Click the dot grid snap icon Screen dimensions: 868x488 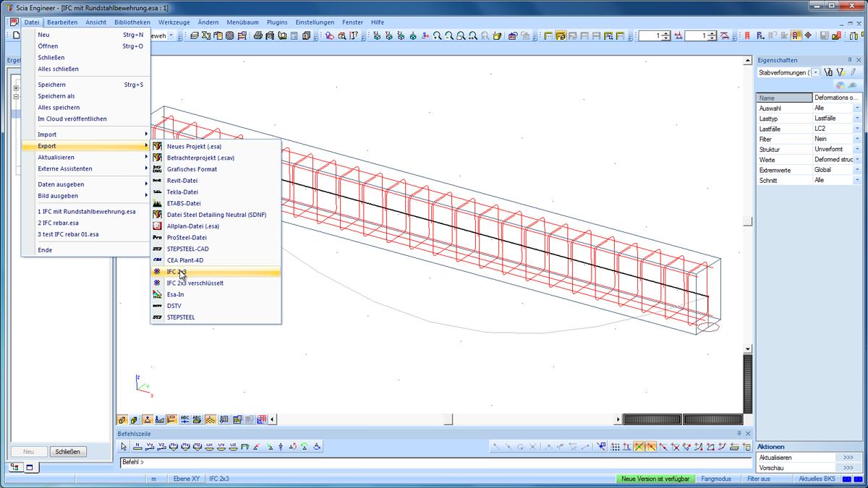[615, 446]
